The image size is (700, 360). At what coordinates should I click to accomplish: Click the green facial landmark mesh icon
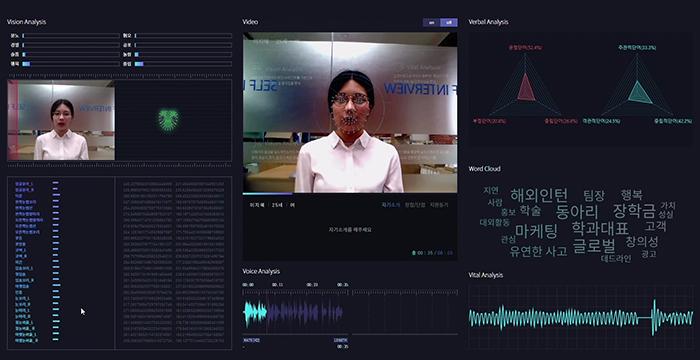click(x=168, y=120)
